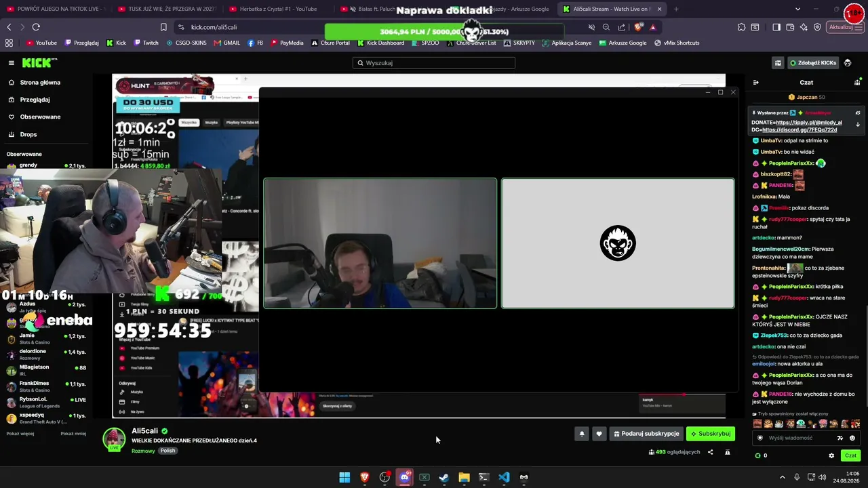Open the discord.gg link in pinned message
The image size is (868, 488).
[800, 129]
